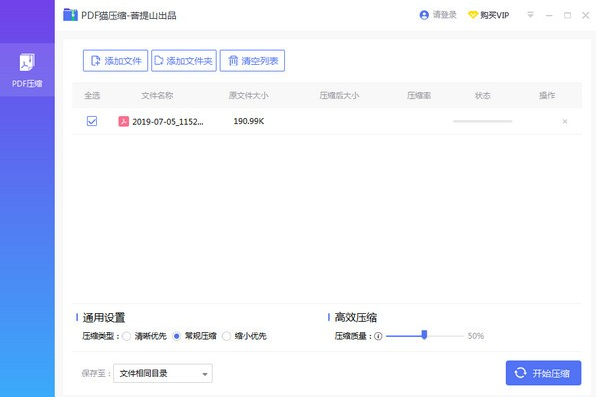Click the 通用设置 section heading
Image resolution: width=596 pixels, height=397 pixels.
[x=104, y=317]
